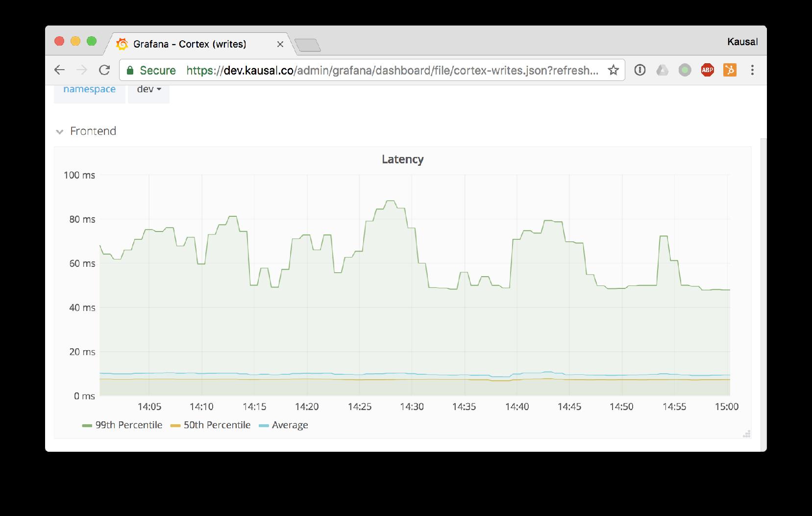Click the 14:35 time axis label
The image size is (812, 516).
pos(464,407)
